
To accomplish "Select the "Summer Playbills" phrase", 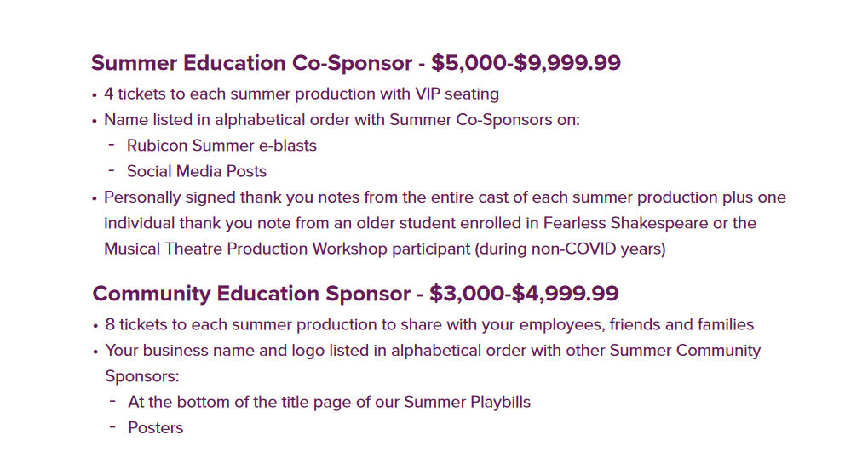I will click(x=467, y=402).
